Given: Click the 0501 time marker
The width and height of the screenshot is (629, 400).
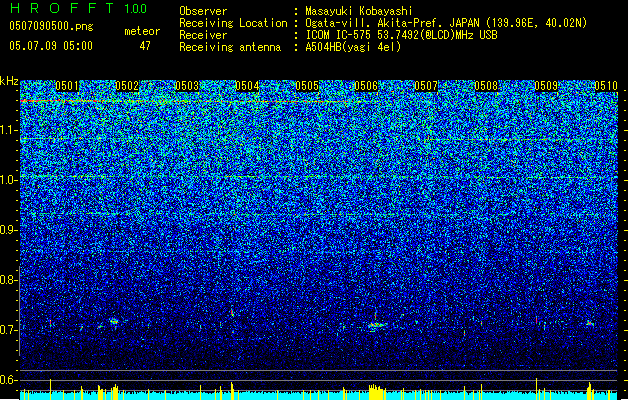Looking at the screenshot, I should click(67, 86).
